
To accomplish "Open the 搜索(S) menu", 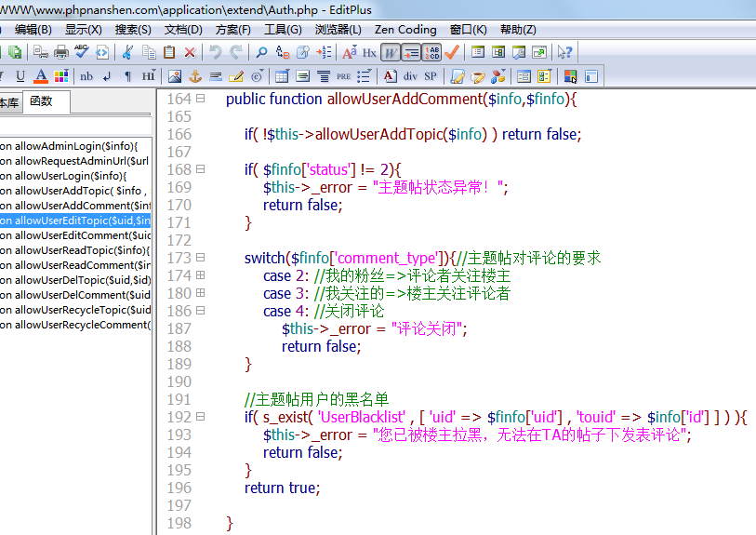I will pos(133,30).
